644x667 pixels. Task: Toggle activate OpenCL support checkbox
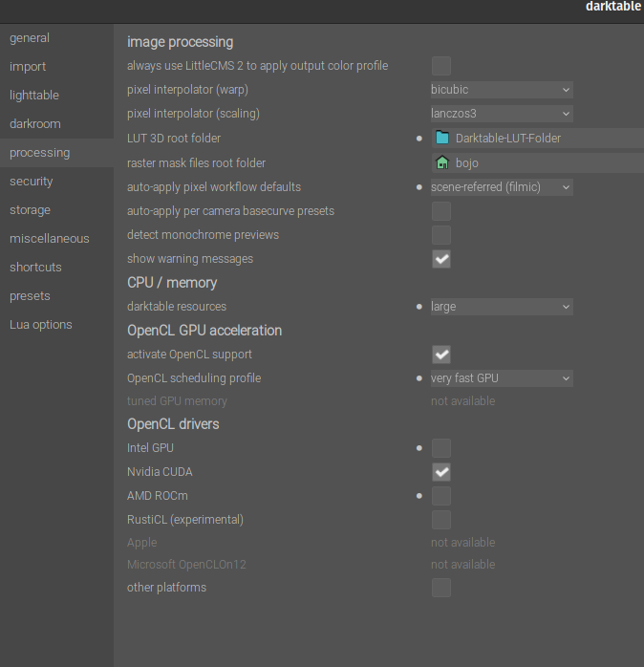[x=441, y=355]
